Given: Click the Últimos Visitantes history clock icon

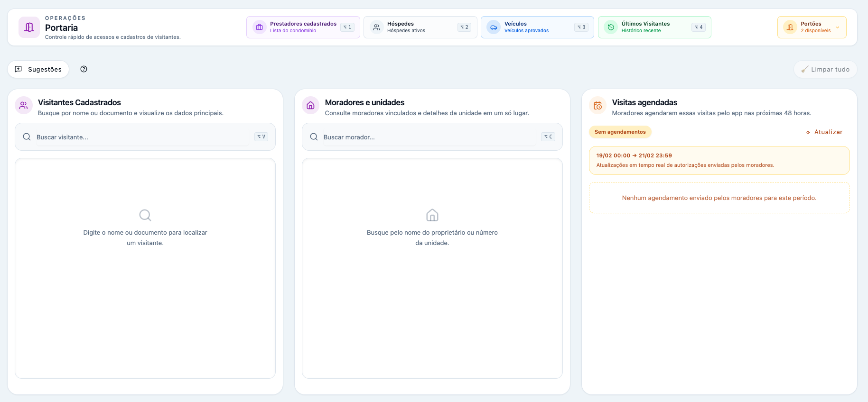Looking at the screenshot, I should coord(611,27).
